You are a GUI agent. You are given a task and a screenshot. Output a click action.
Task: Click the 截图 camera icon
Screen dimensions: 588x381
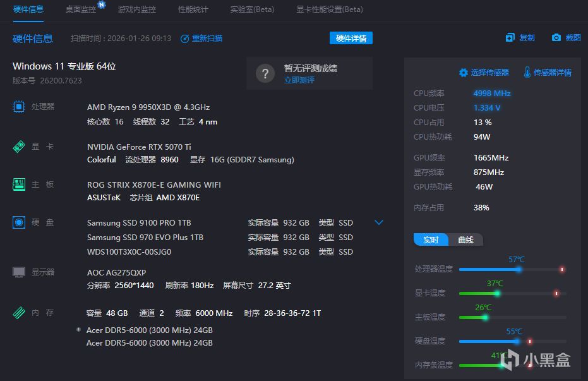coord(556,37)
